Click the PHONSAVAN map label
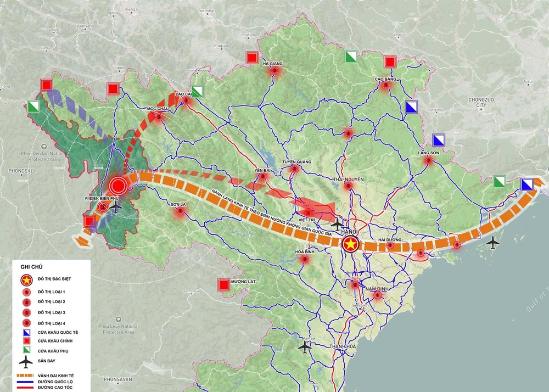 click(x=118, y=379)
